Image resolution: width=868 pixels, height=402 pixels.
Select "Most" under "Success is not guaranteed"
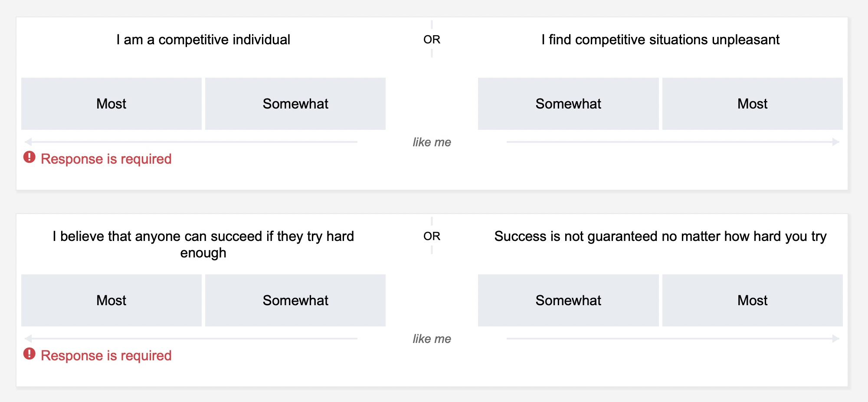click(x=752, y=300)
